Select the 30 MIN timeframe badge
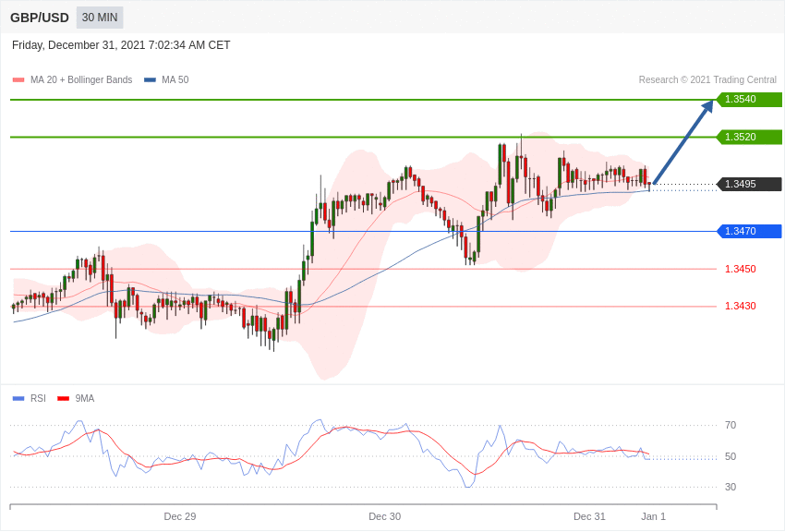The height and width of the screenshot is (532, 785). [100, 18]
